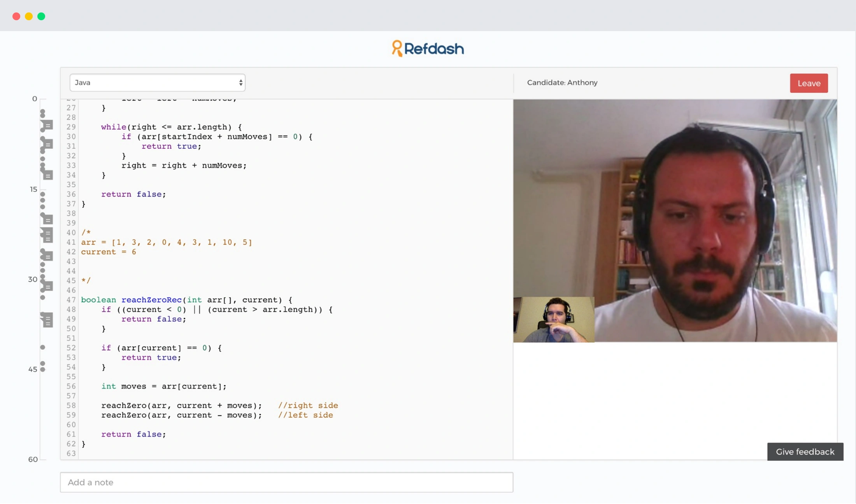Click the green maximize window button
856x504 pixels.
41,16
